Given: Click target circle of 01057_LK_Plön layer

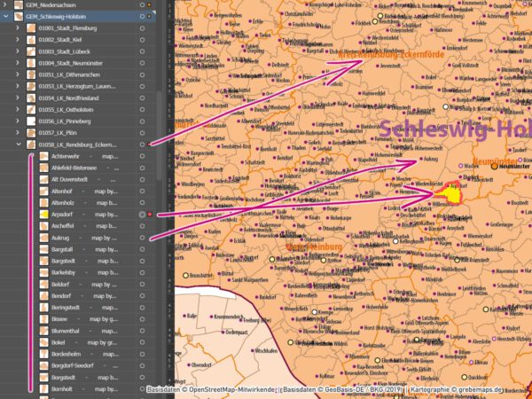Looking at the screenshot, I should [142, 133].
